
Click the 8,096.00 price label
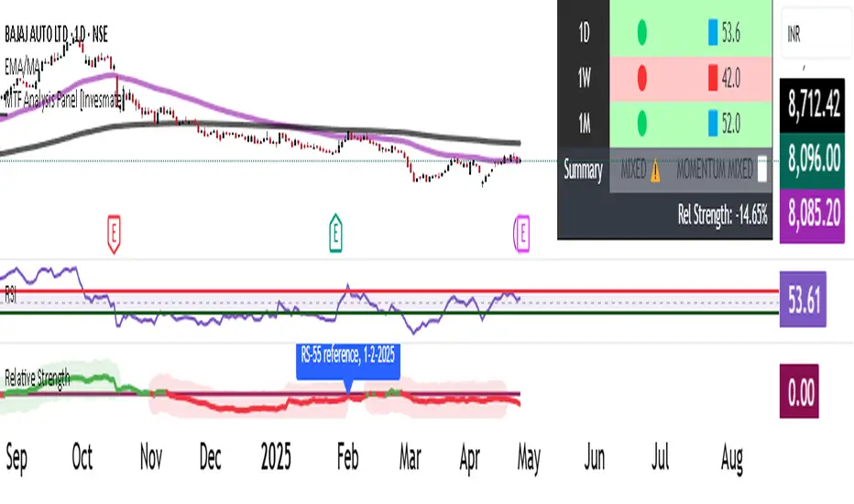coord(812,160)
